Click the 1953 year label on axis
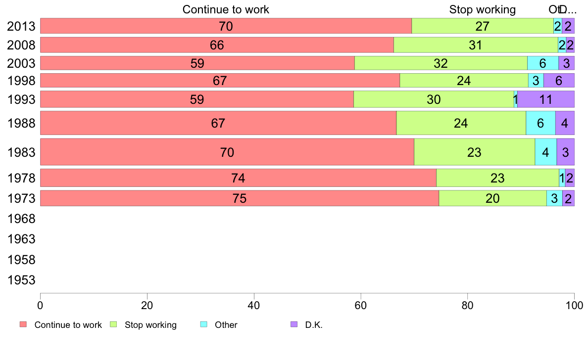Image resolution: width=588 pixels, height=364 pixels. pos(21,280)
